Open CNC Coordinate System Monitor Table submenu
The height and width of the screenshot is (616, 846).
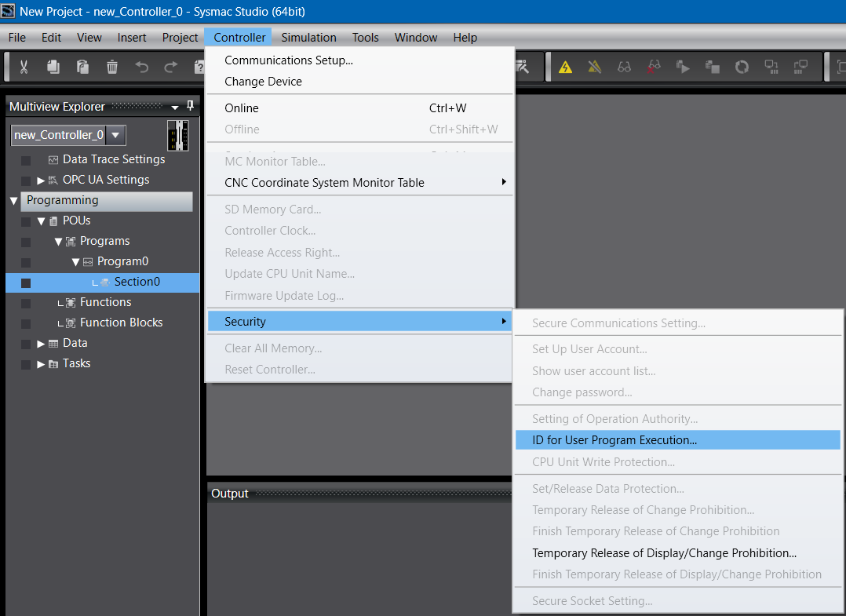(x=359, y=182)
